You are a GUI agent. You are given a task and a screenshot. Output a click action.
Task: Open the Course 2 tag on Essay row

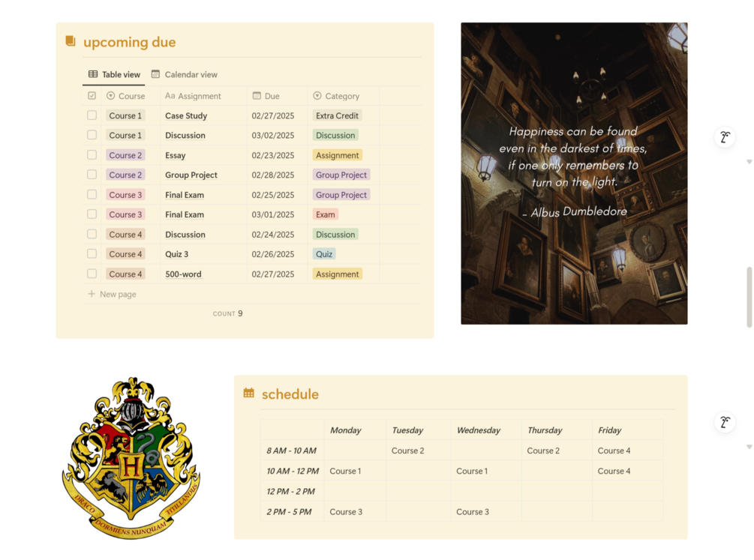click(125, 154)
